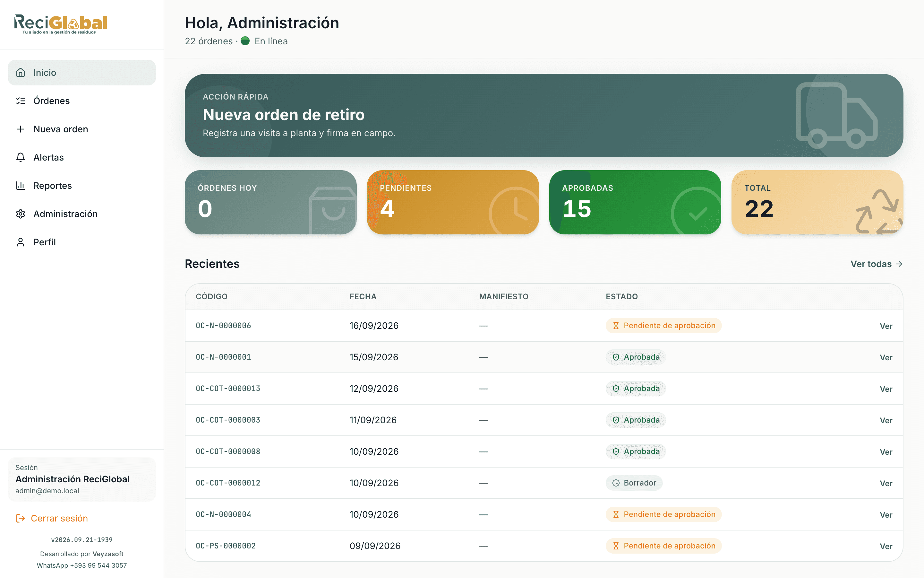Select Nueva orden in the sidebar

click(82, 129)
